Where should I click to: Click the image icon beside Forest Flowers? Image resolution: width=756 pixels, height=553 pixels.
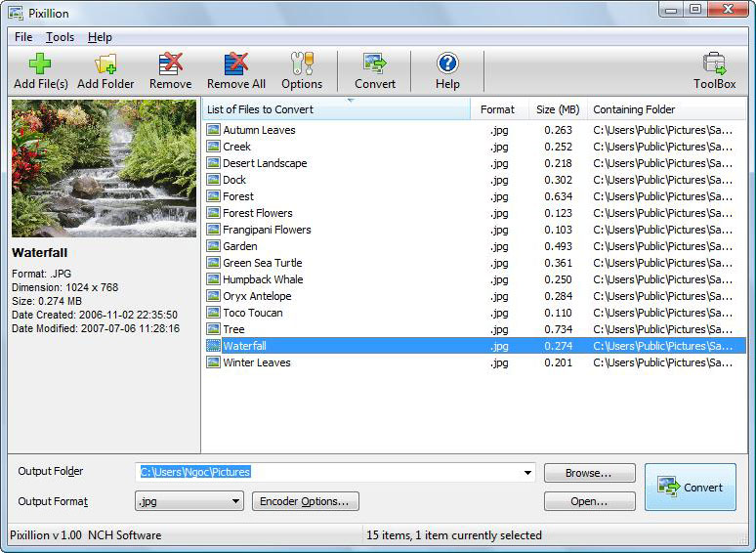(x=213, y=213)
